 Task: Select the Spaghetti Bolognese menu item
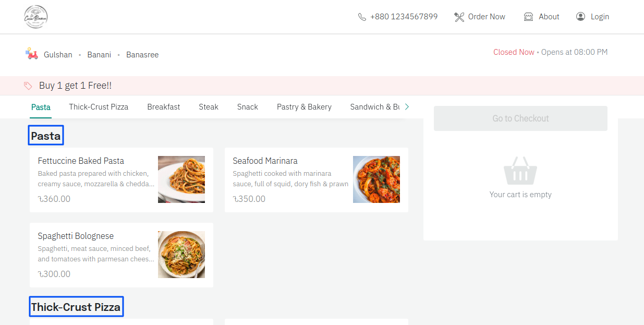tap(76, 236)
